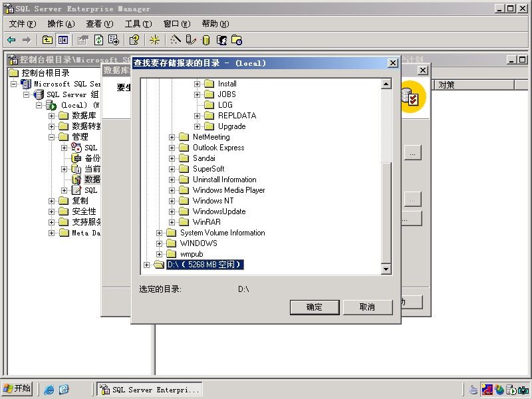The height and width of the screenshot is (399, 532).
Task: Expand the D:\ drive node
Action: click(x=146, y=265)
